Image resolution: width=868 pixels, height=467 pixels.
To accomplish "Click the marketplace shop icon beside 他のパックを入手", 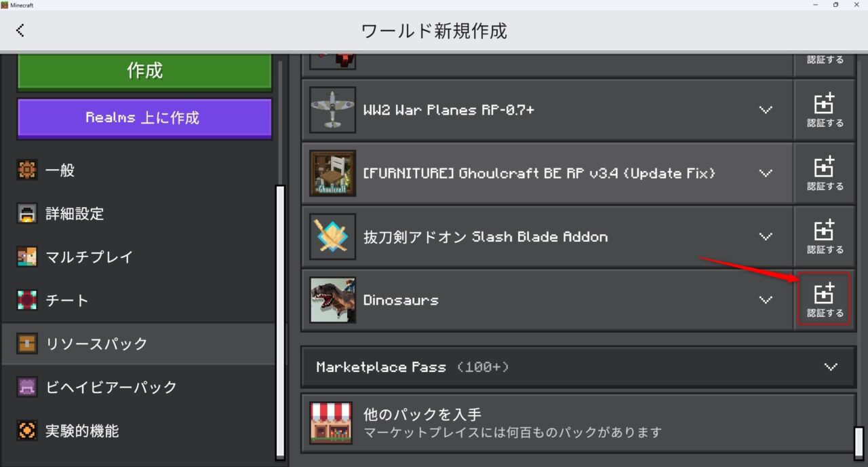I will coord(331,423).
